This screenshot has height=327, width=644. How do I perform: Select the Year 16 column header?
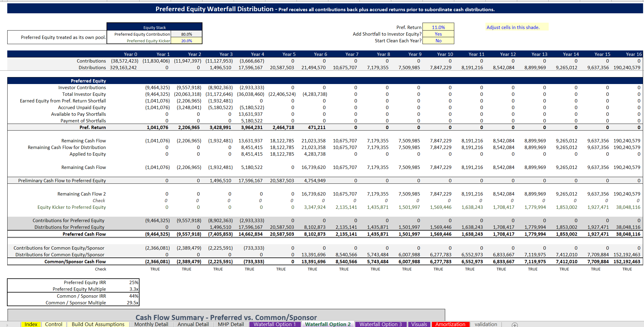(634, 54)
